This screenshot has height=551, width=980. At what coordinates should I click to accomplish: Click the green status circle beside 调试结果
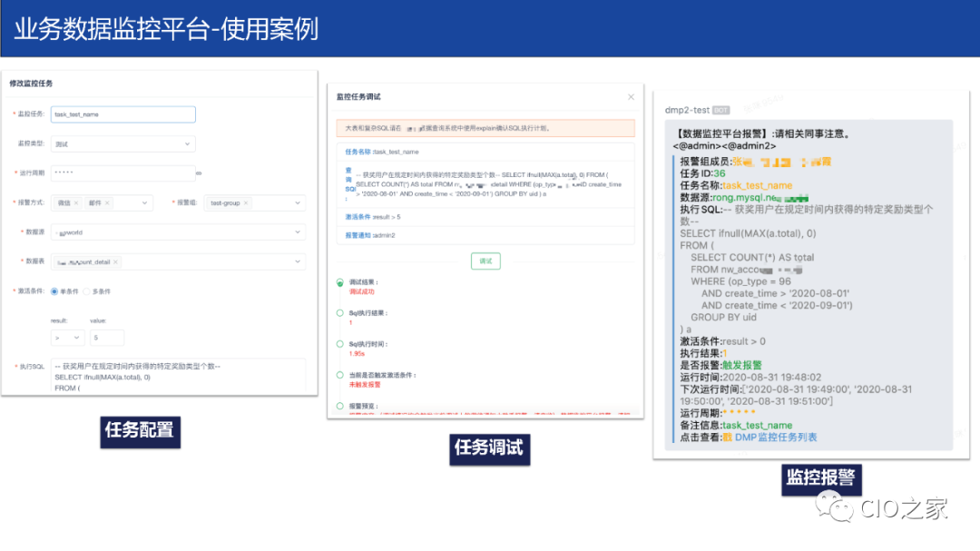point(339,281)
